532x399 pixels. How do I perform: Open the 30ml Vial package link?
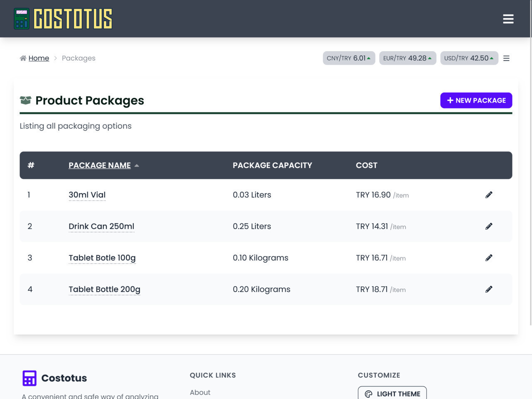click(87, 195)
